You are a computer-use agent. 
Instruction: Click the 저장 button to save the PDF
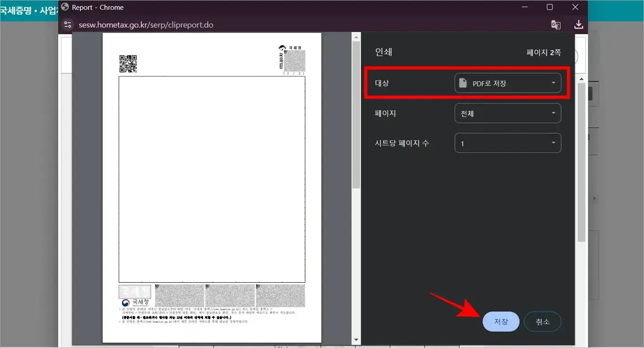pyautogui.click(x=501, y=321)
